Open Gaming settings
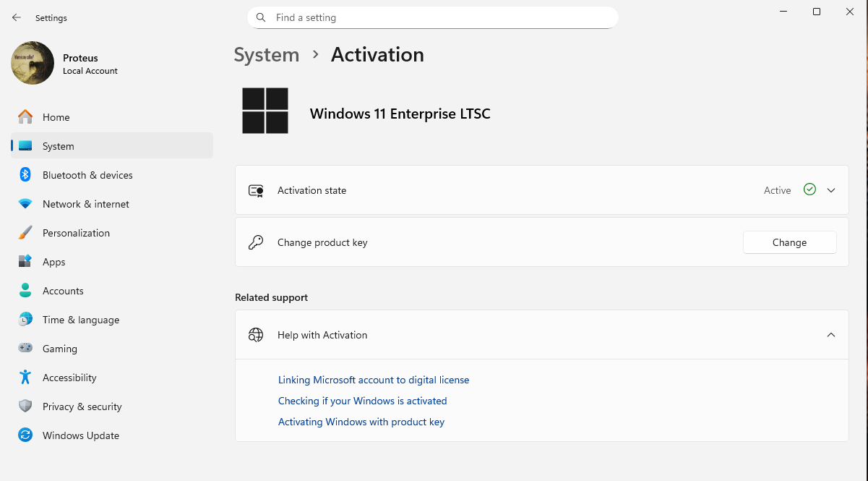The height and width of the screenshot is (481, 868). 112,349
